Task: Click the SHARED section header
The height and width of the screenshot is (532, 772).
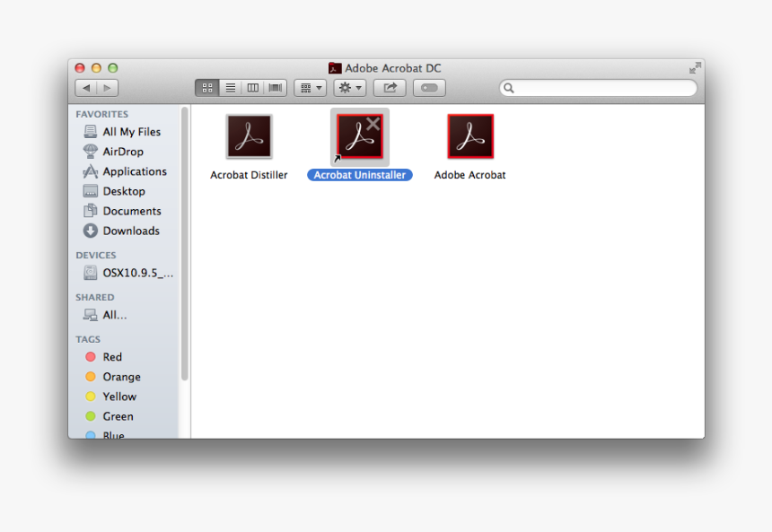Action: click(x=95, y=297)
